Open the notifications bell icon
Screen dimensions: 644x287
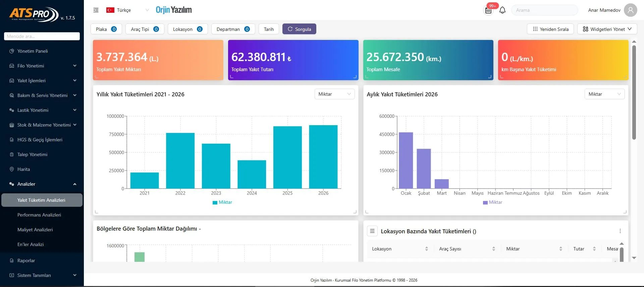[x=502, y=10]
